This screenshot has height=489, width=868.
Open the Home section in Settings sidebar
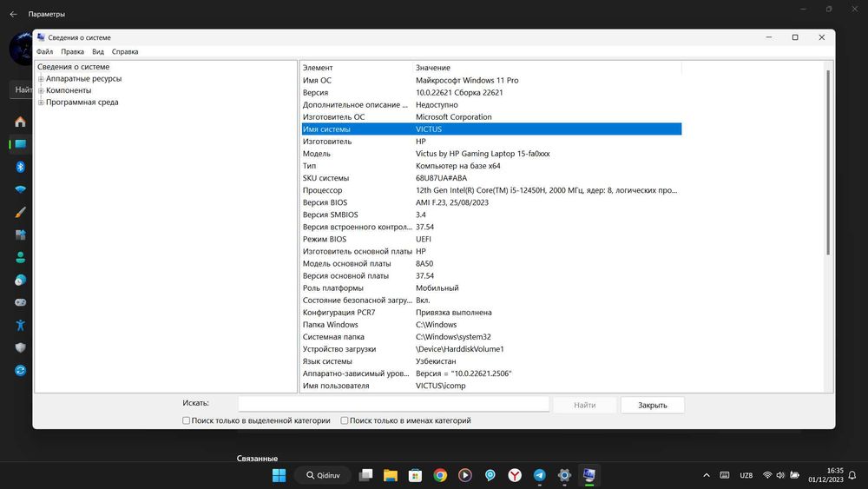(x=20, y=122)
